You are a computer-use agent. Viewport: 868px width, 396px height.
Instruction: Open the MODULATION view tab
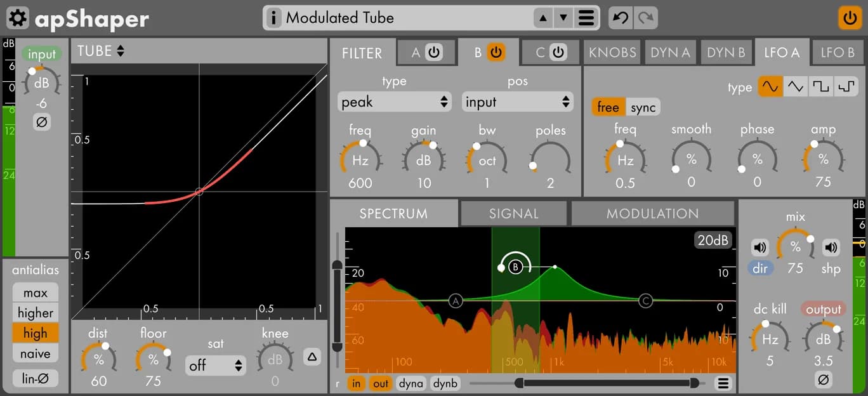click(x=652, y=214)
